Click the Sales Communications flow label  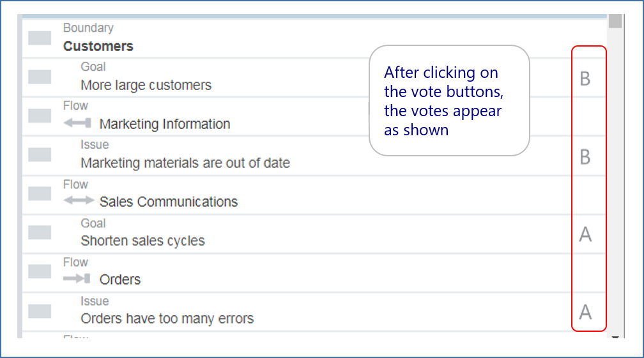click(x=169, y=202)
